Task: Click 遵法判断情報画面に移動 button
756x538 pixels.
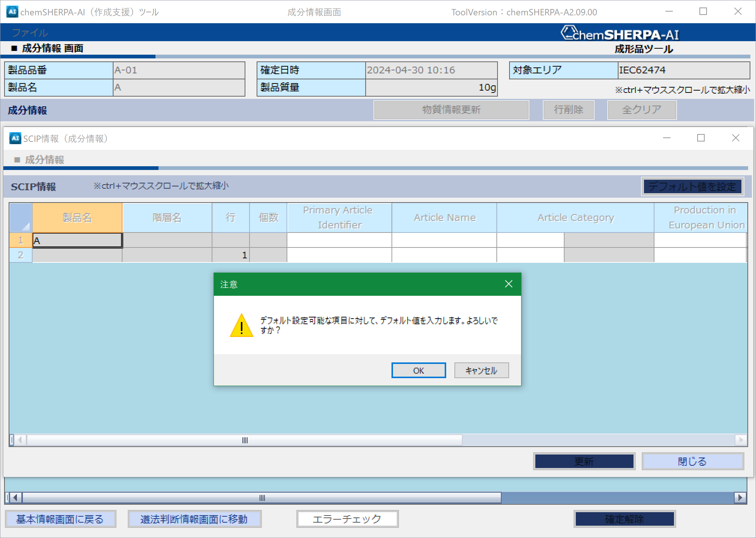Action: tap(194, 519)
